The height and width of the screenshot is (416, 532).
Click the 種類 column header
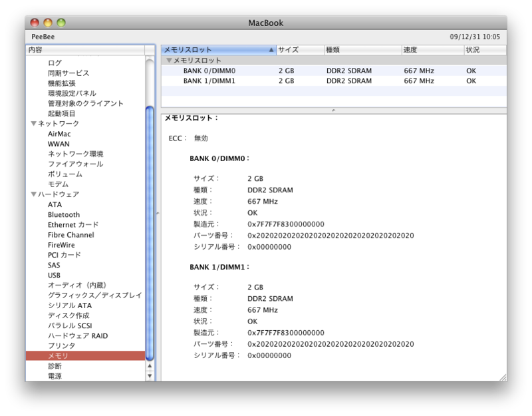[x=362, y=50]
